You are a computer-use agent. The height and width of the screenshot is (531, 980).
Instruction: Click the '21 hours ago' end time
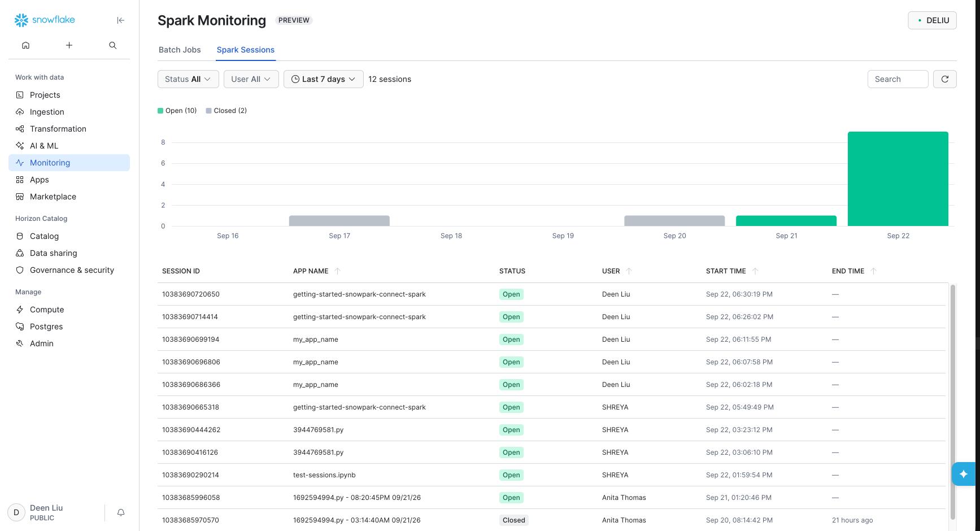click(852, 520)
